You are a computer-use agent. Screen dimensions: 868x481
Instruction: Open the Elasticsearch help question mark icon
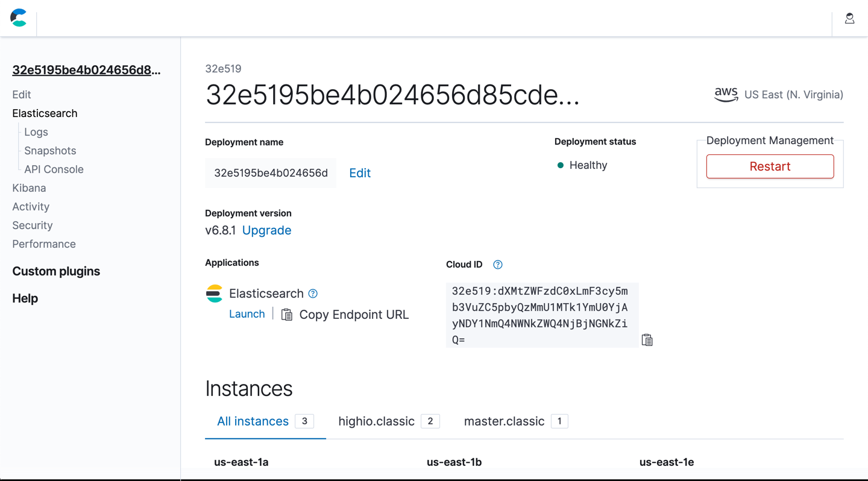pyautogui.click(x=313, y=294)
